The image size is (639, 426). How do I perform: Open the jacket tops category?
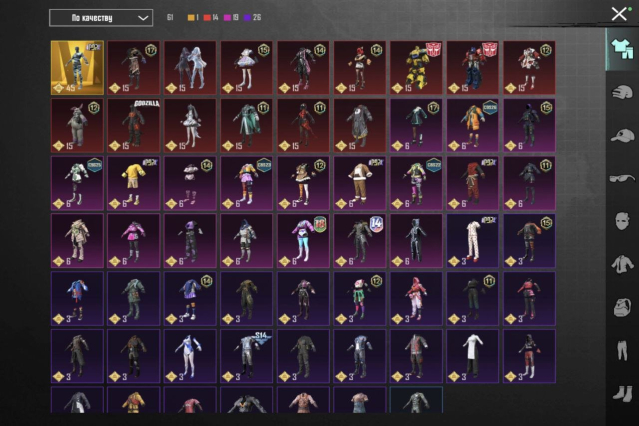(x=620, y=265)
